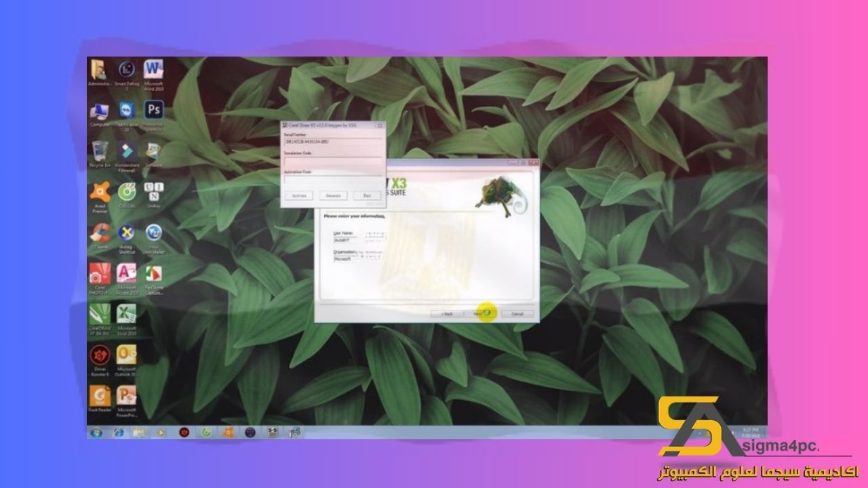The image size is (868, 488).
Task: Close the Corel Draw X3 keygen window
Action: pos(380,125)
